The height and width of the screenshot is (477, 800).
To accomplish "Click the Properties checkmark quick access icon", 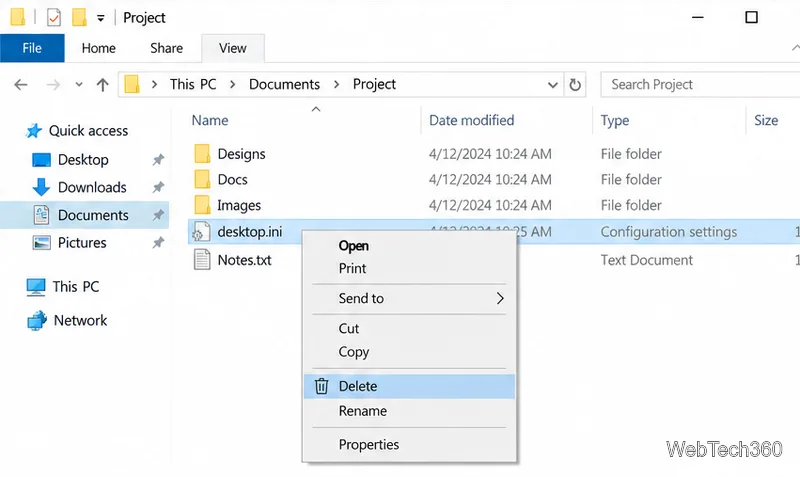I will click(54, 17).
